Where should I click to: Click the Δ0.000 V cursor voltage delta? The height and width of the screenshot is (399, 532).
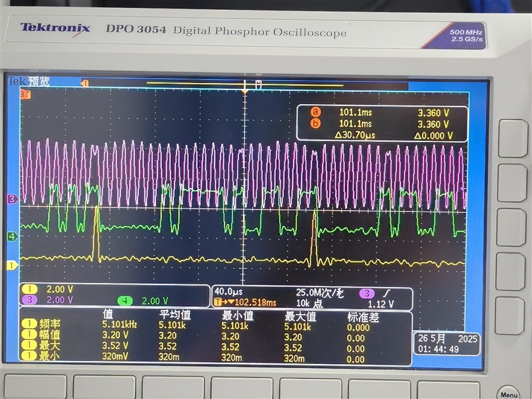pyautogui.click(x=434, y=136)
